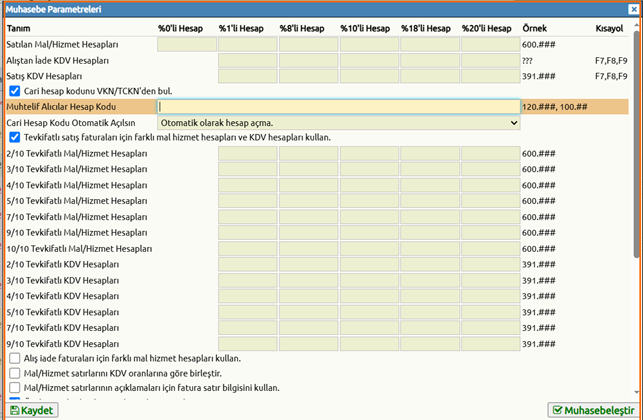Click %8'li field for 3/10 Tevkifatlı Mal/Hizmet
Viewport: 643px width, 420px height.
pos(308,169)
